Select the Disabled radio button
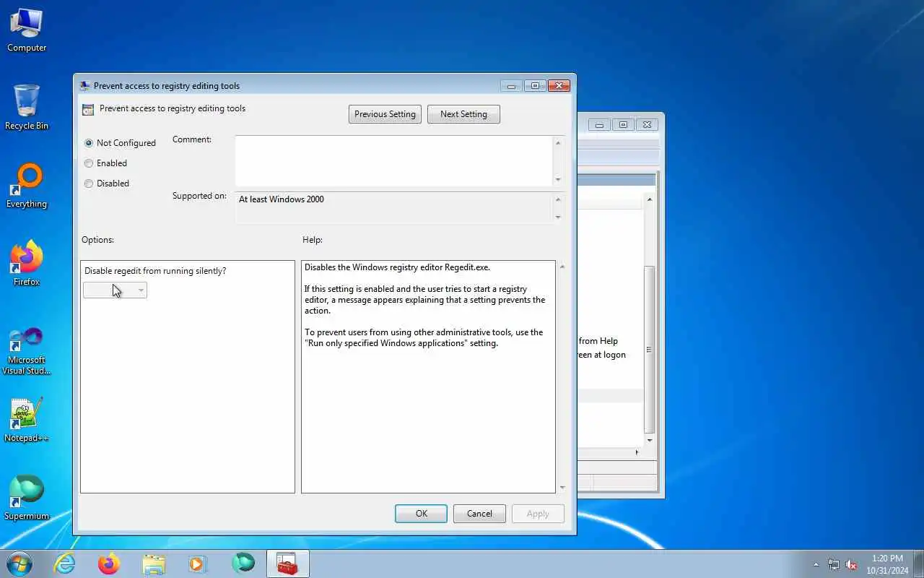This screenshot has height=578, width=924. tap(89, 184)
